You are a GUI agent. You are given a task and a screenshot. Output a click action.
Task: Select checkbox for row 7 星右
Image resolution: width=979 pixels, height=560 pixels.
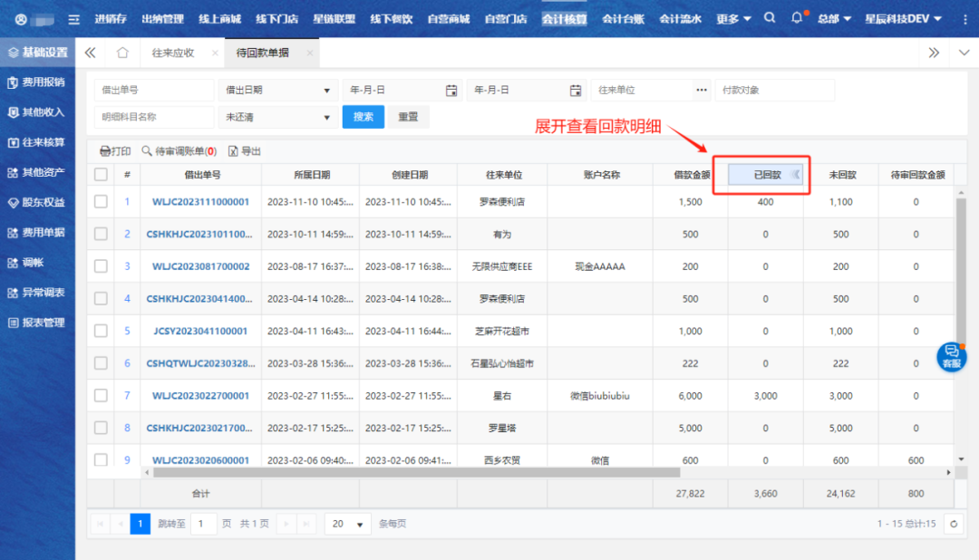(x=101, y=396)
